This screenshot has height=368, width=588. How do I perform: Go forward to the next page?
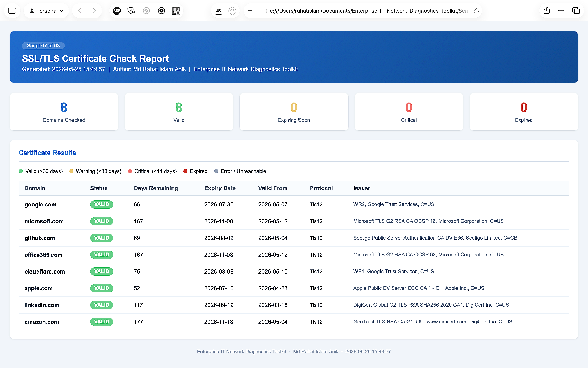95,11
